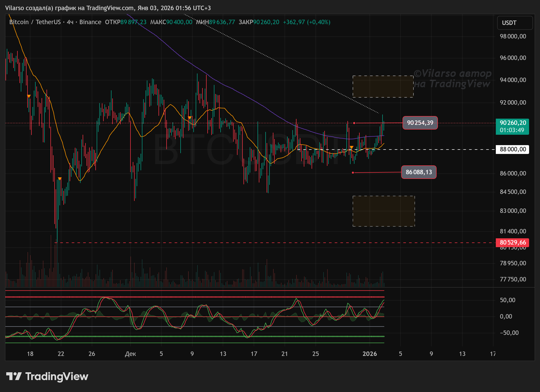The height and width of the screenshot is (392, 540).
Task: Select the upper dashed target rectangle
Action: (383, 87)
